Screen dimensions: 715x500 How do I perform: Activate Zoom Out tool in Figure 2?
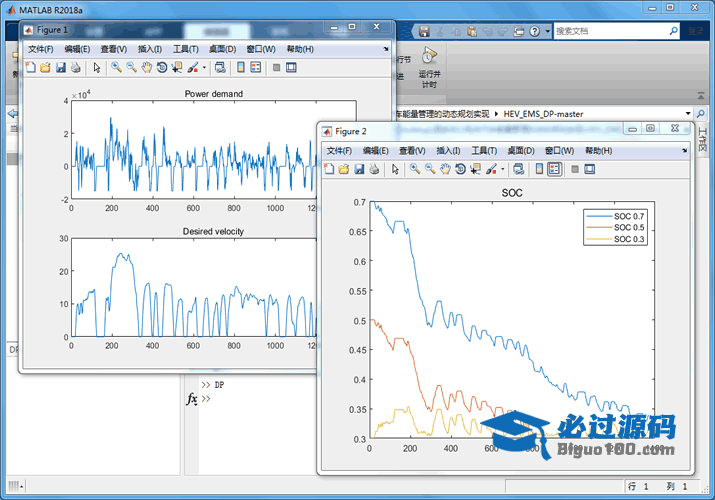430,169
